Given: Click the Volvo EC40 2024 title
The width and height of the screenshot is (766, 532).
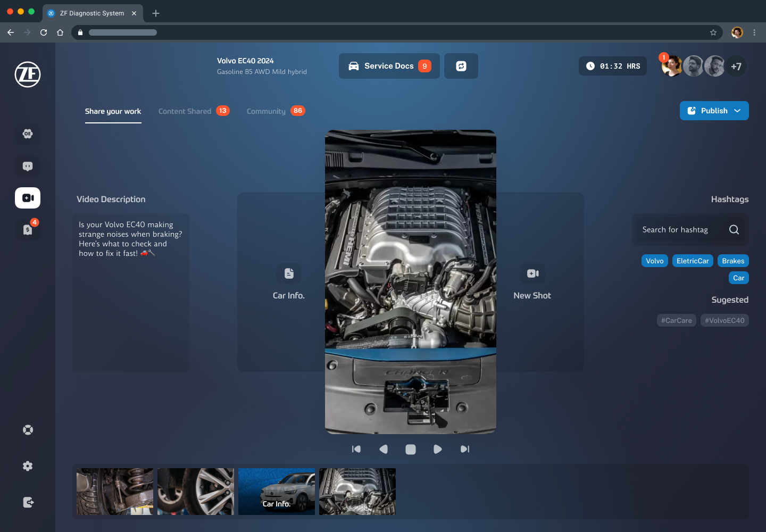Looking at the screenshot, I should coord(245,61).
